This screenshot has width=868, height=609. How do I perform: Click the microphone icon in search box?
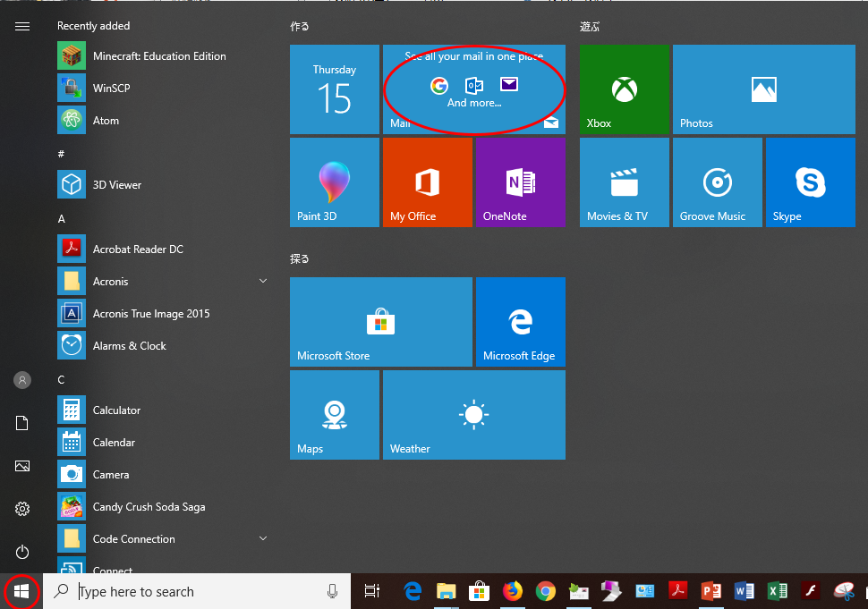coord(332,591)
